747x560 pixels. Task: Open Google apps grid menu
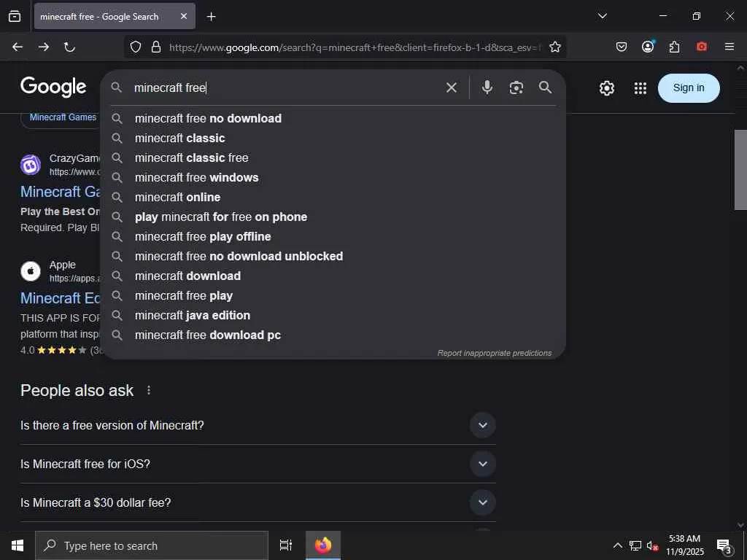(640, 88)
